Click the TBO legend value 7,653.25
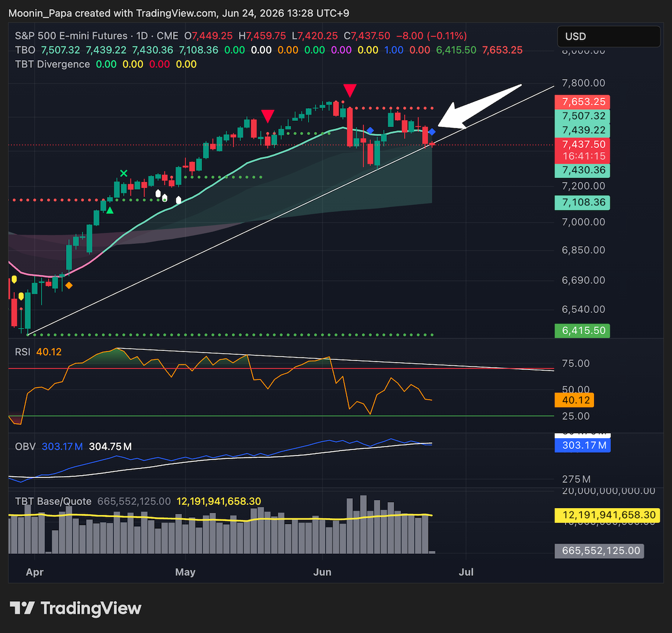This screenshot has width=672, height=633. (502, 50)
